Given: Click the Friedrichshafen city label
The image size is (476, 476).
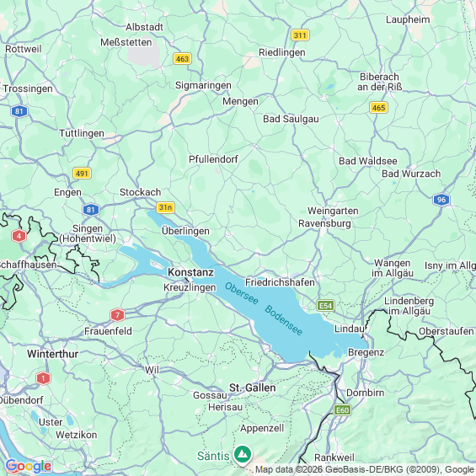Looking at the screenshot, I should click(x=280, y=282).
